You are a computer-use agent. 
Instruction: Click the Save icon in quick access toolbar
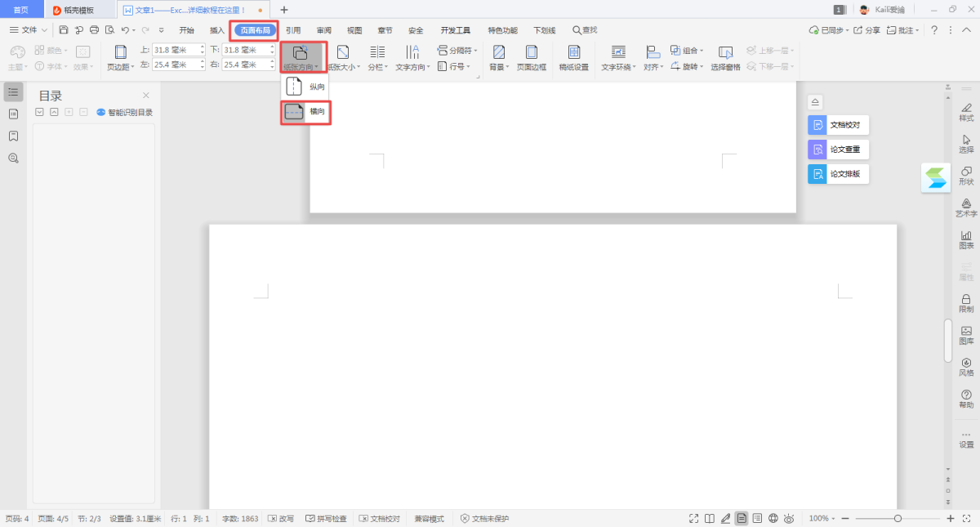point(64,30)
